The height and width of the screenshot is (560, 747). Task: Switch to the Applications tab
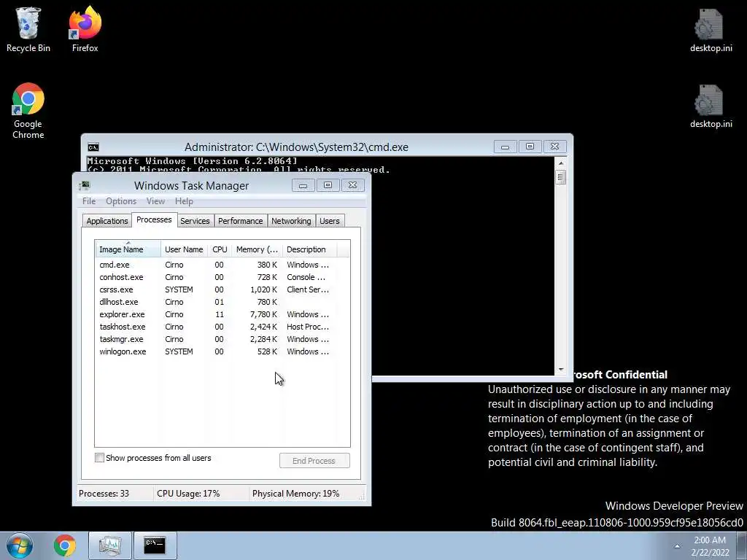(x=107, y=221)
